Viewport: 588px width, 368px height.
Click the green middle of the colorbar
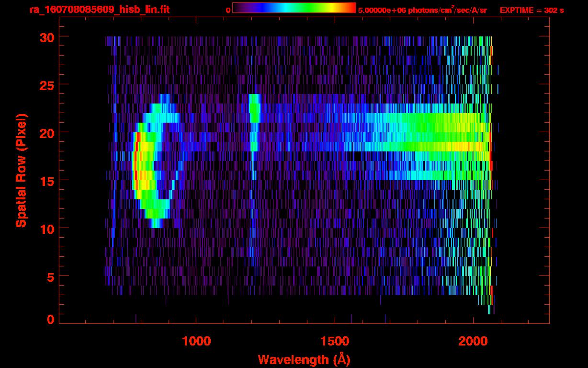pos(306,8)
